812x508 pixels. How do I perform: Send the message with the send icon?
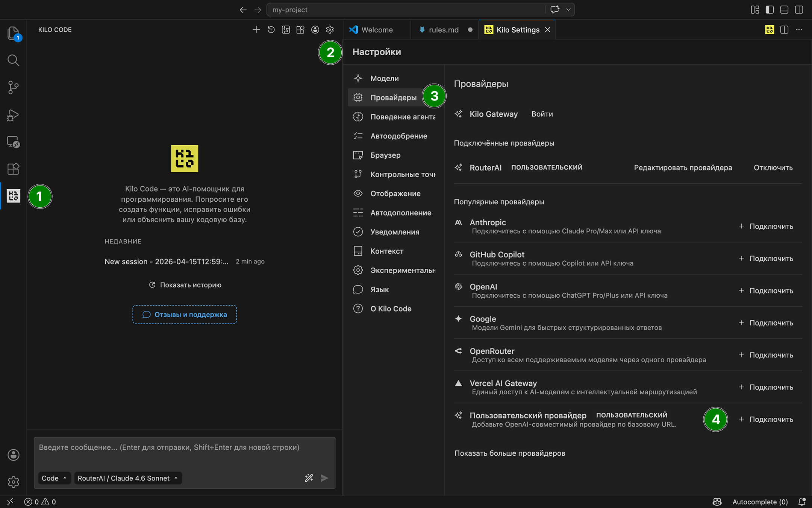[324, 478]
